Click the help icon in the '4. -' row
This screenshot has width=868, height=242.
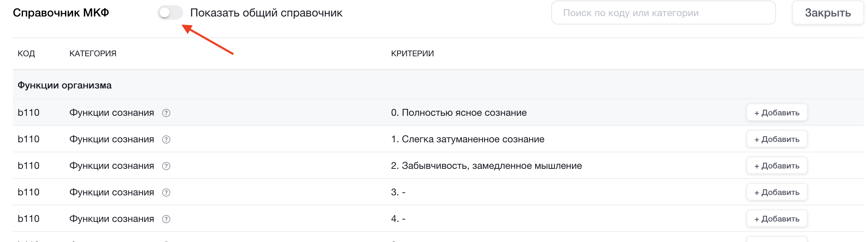(x=166, y=219)
